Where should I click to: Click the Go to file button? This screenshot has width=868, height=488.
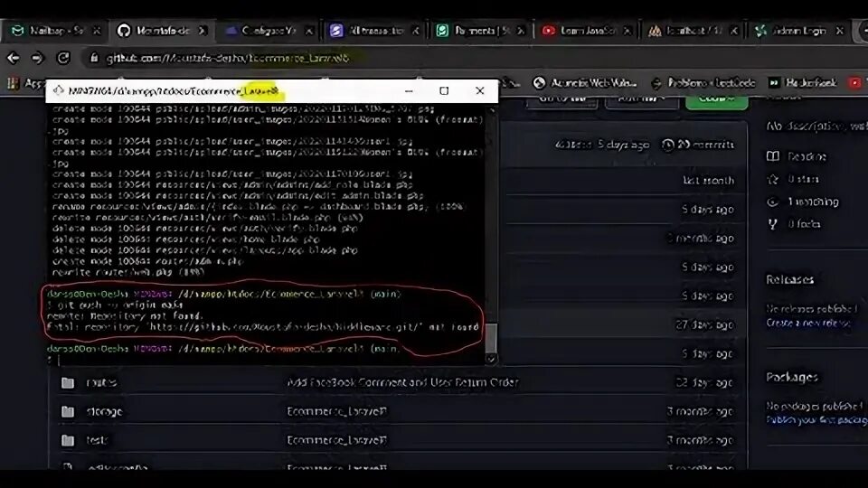pyautogui.click(x=561, y=100)
